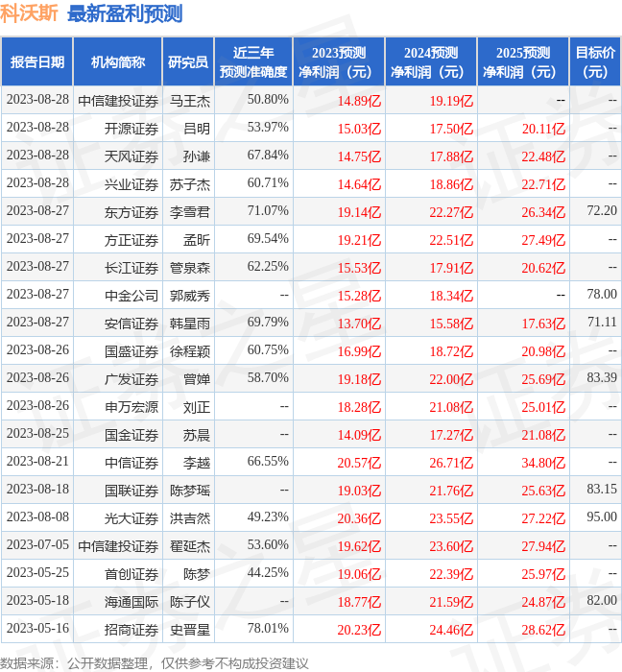Click analyst name 吕明
Viewport: 622px width, 672px height.
click(197, 129)
